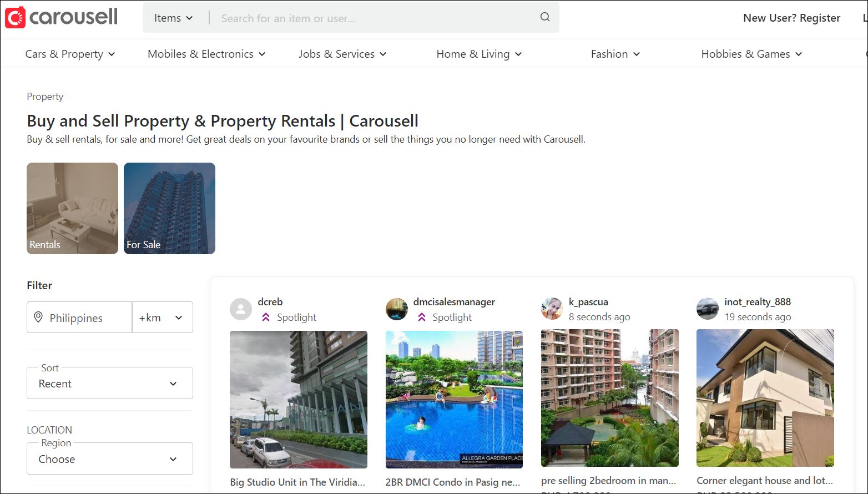Open Fashion menu
The image size is (868, 494).
pos(615,54)
